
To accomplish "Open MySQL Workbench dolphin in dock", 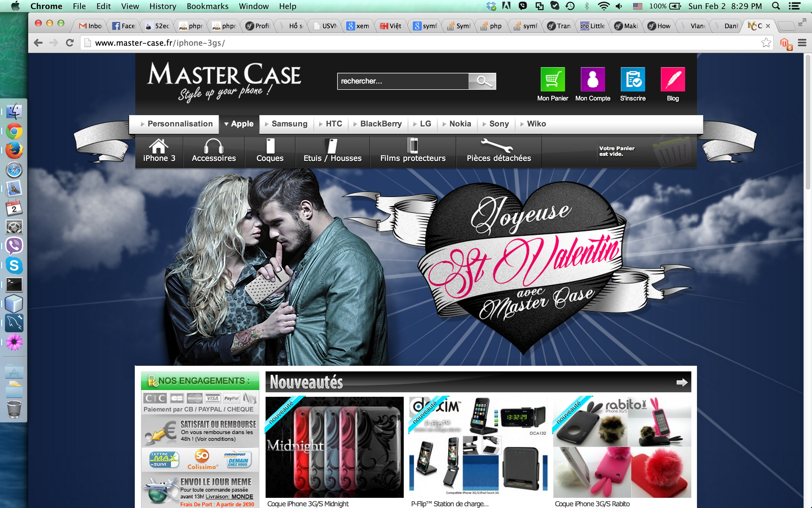I will coord(14,323).
